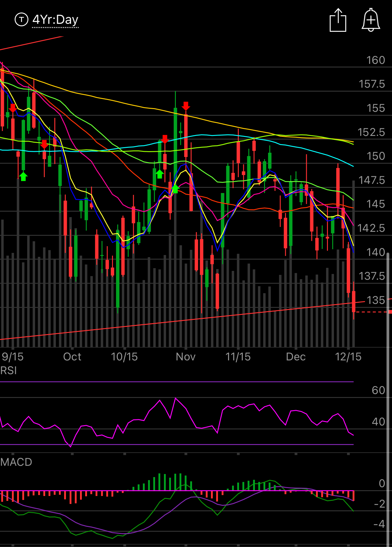Click the Nov date label

point(186,357)
